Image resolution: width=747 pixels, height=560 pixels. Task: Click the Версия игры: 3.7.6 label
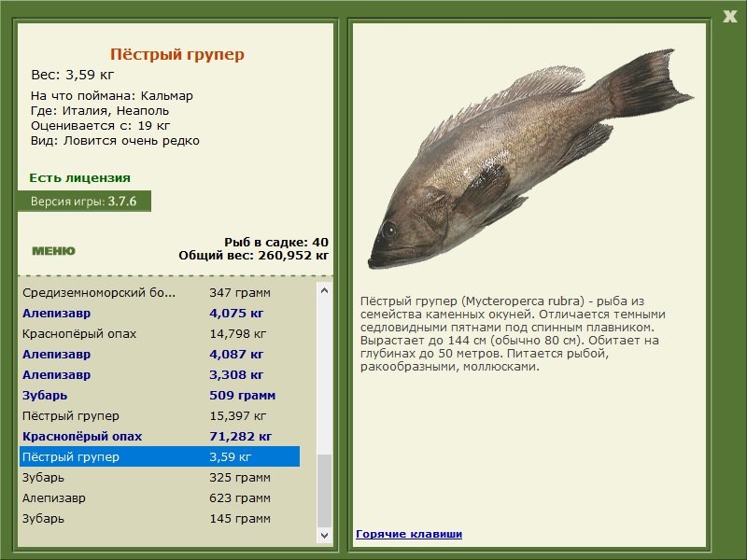tap(84, 201)
